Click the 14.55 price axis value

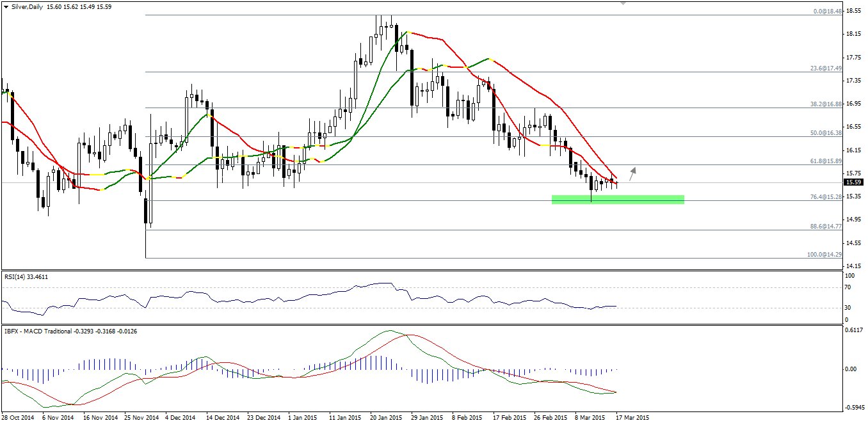click(853, 243)
